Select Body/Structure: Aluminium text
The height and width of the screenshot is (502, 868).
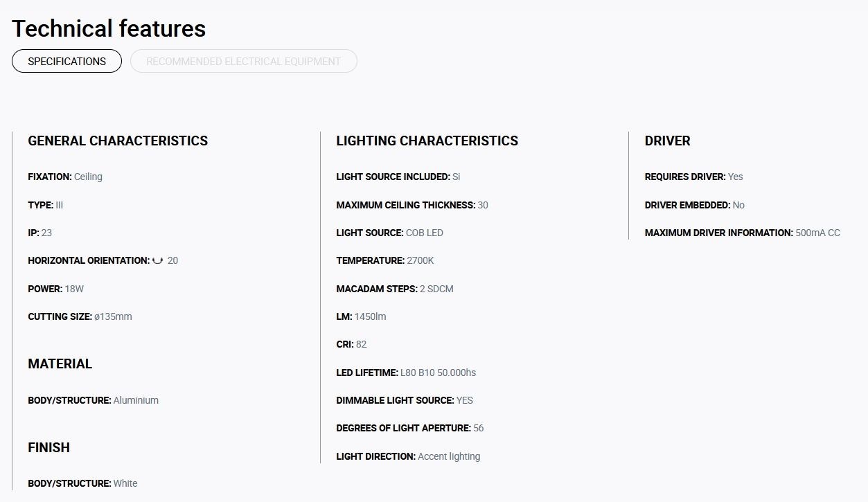(93, 400)
